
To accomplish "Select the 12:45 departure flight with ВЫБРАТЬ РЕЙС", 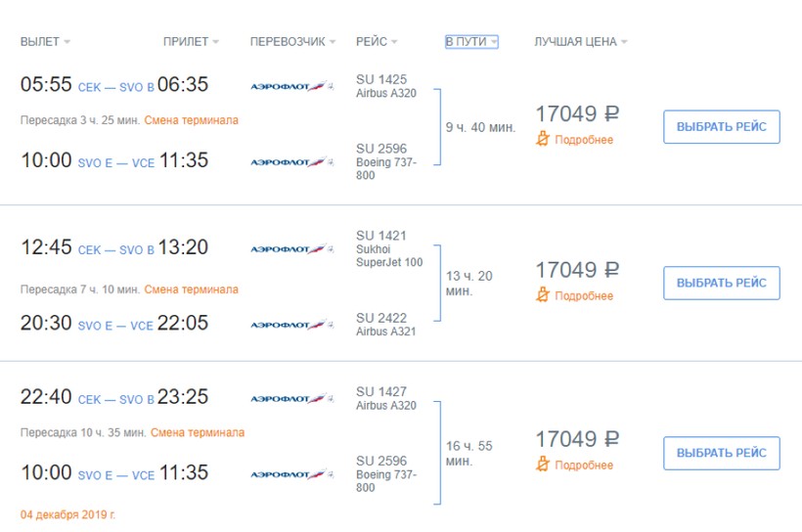I will [x=721, y=283].
